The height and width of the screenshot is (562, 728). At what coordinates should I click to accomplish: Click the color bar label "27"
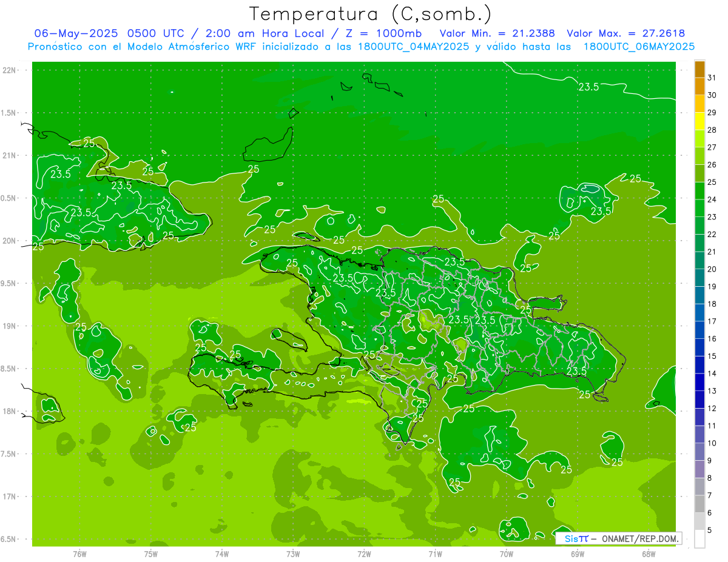tap(712, 147)
